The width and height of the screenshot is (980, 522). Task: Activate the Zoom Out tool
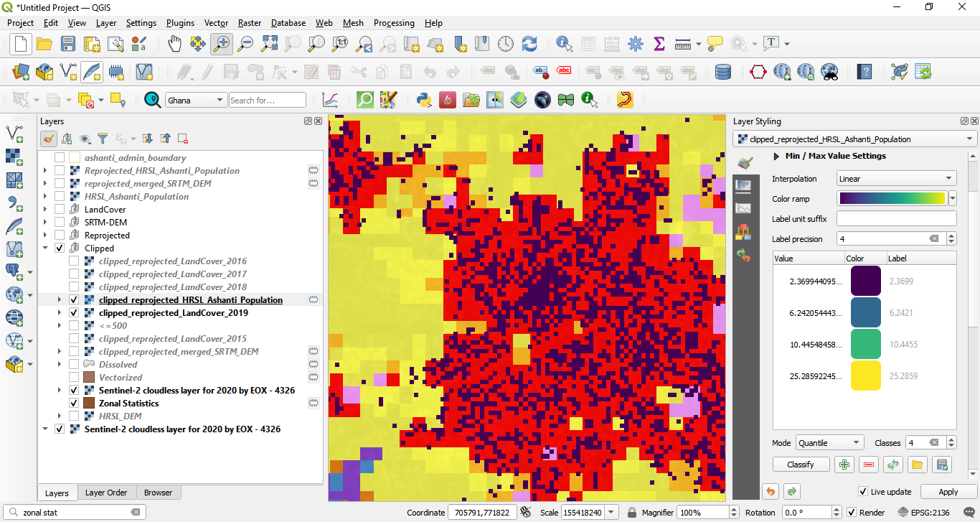pos(245,44)
